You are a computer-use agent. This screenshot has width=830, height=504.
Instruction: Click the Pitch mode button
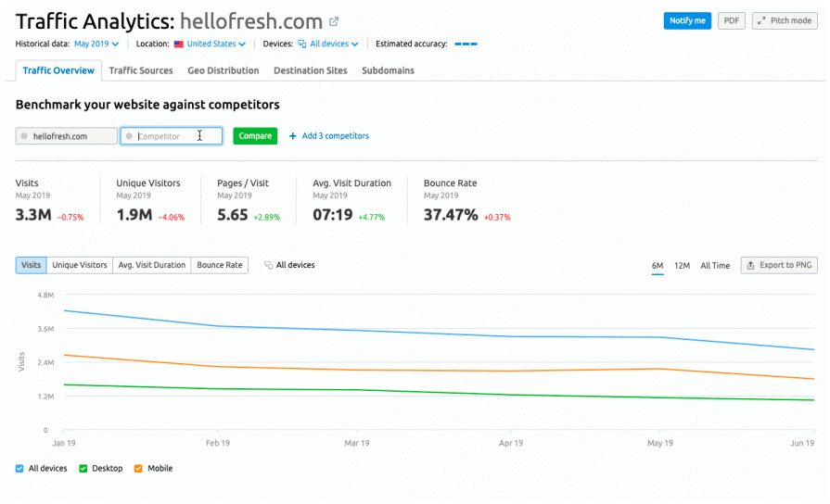785,20
